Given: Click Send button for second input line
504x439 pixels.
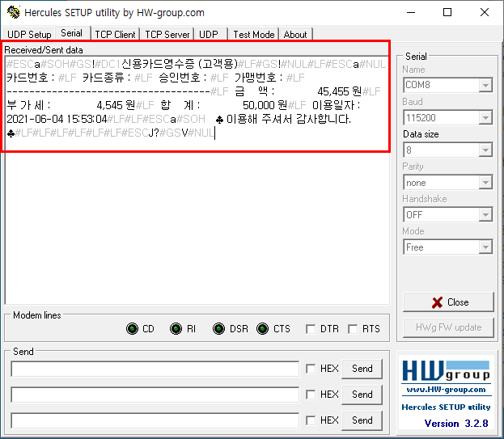Looking at the screenshot, I should click(x=362, y=395).
